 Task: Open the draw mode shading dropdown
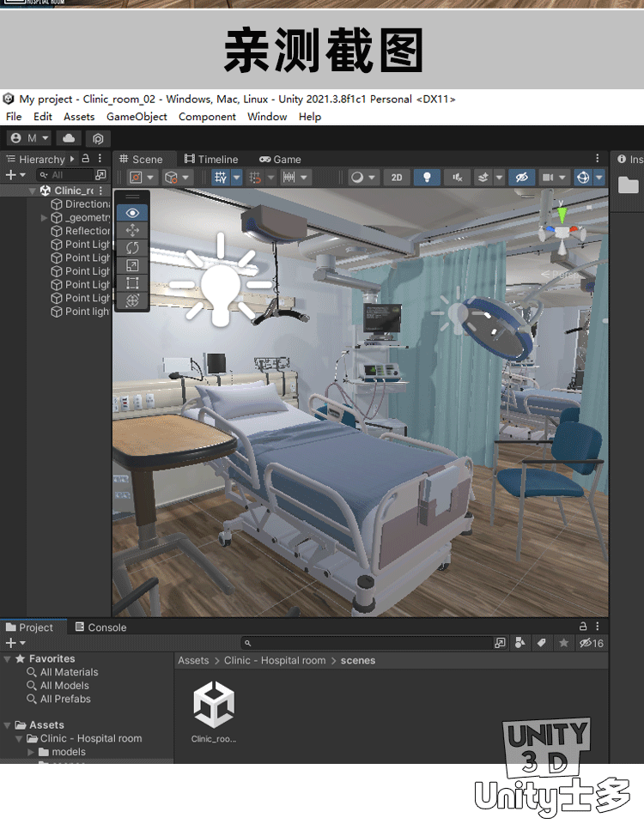[362, 178]
